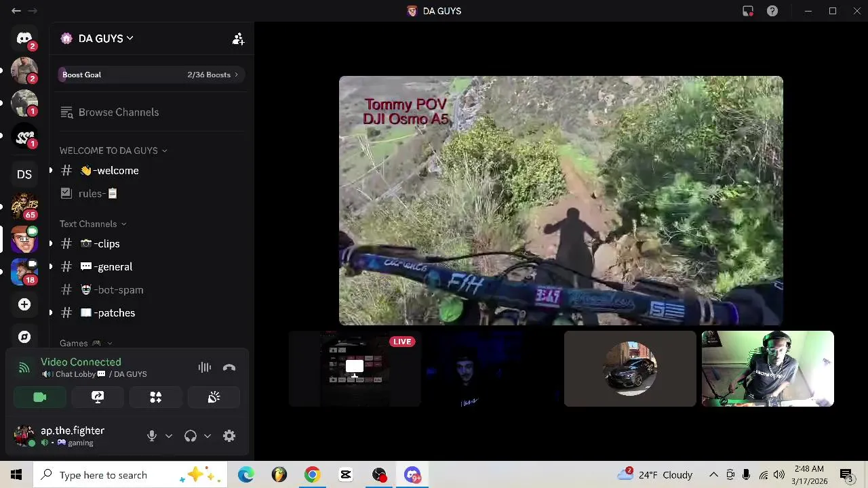868x488 pixels.
Task: Deafen with the headphones icon
Action: pos(191,436)
